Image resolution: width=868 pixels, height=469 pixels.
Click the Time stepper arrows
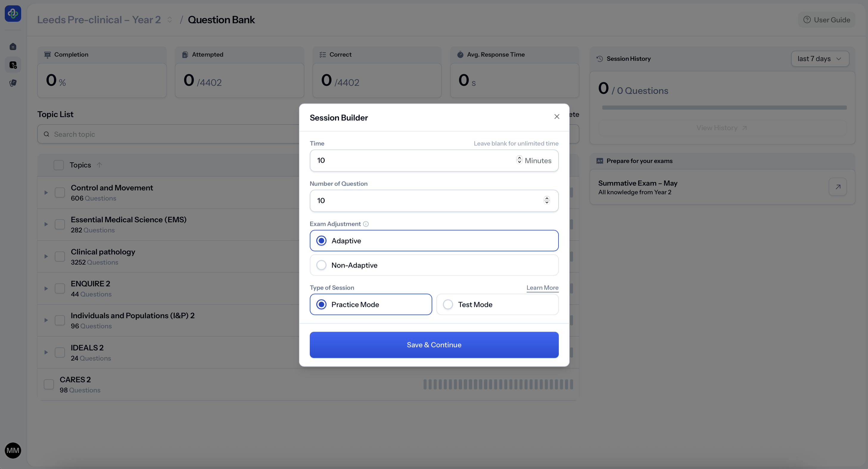coord(519,160)
